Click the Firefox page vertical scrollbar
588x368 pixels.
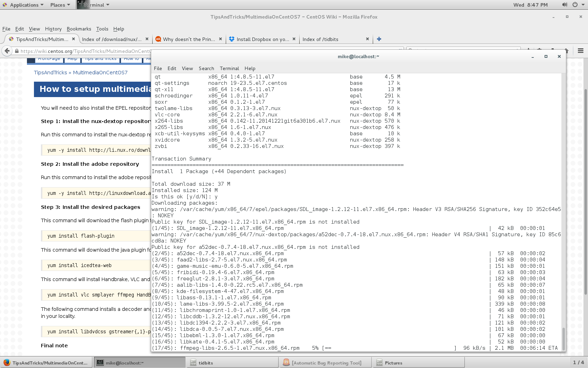[586, 191]
